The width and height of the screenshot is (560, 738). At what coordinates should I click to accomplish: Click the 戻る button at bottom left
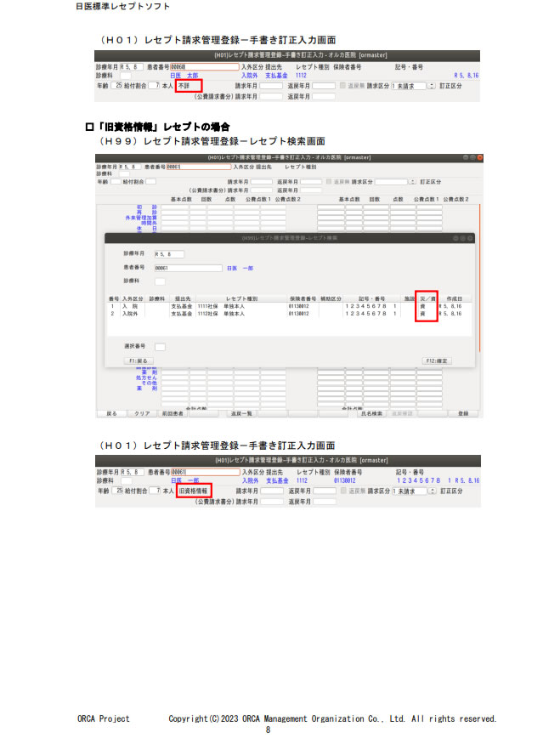(x=111, y=413)
